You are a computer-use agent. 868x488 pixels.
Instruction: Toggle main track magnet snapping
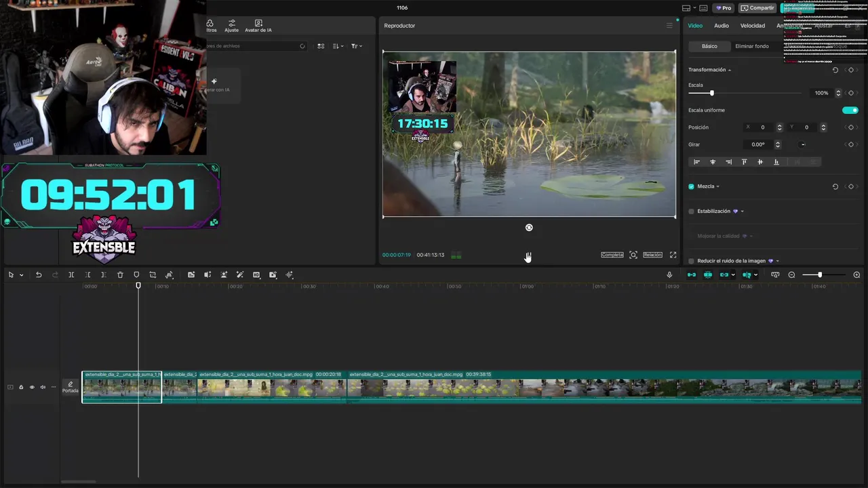(x=692, y=274)
